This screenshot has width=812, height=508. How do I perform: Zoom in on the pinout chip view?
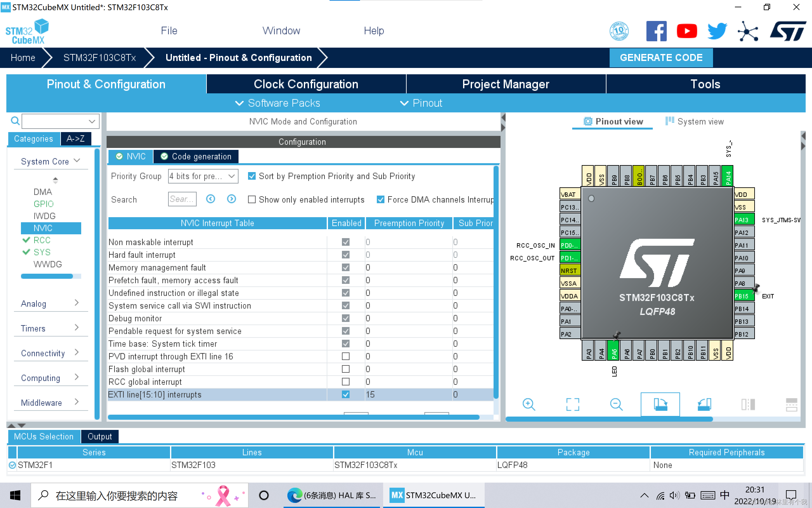529,404
